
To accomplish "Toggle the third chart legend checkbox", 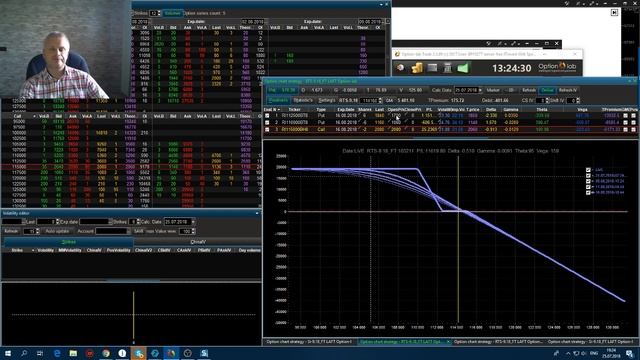I will coord(588,181).
